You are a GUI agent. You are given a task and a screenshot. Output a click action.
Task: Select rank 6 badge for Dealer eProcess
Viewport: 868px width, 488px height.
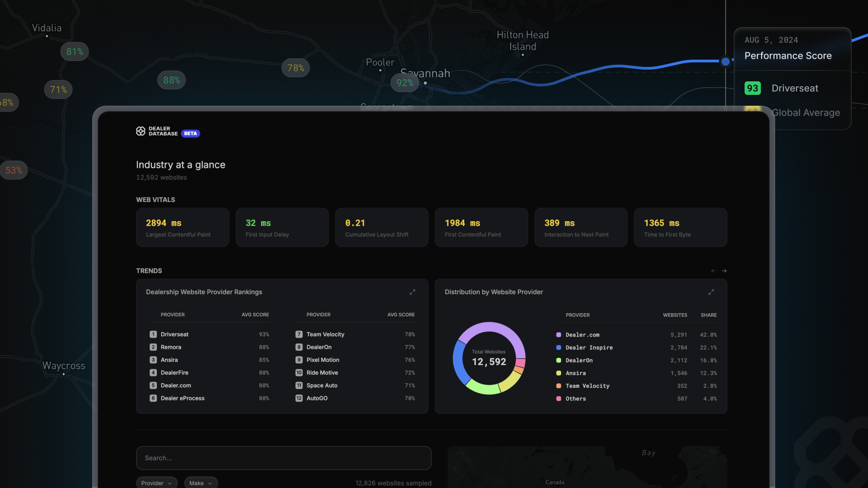click(153, 398)
